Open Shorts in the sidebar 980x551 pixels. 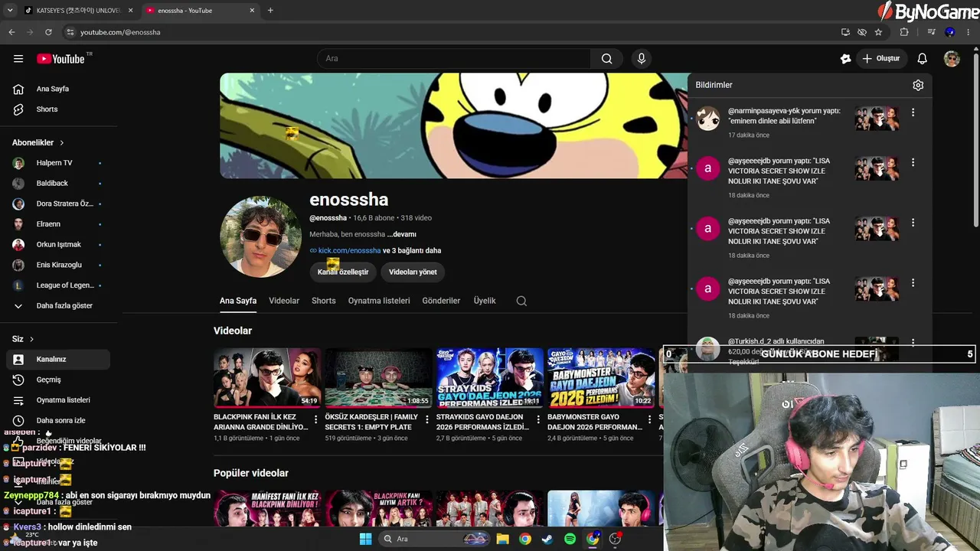point(58,109)
